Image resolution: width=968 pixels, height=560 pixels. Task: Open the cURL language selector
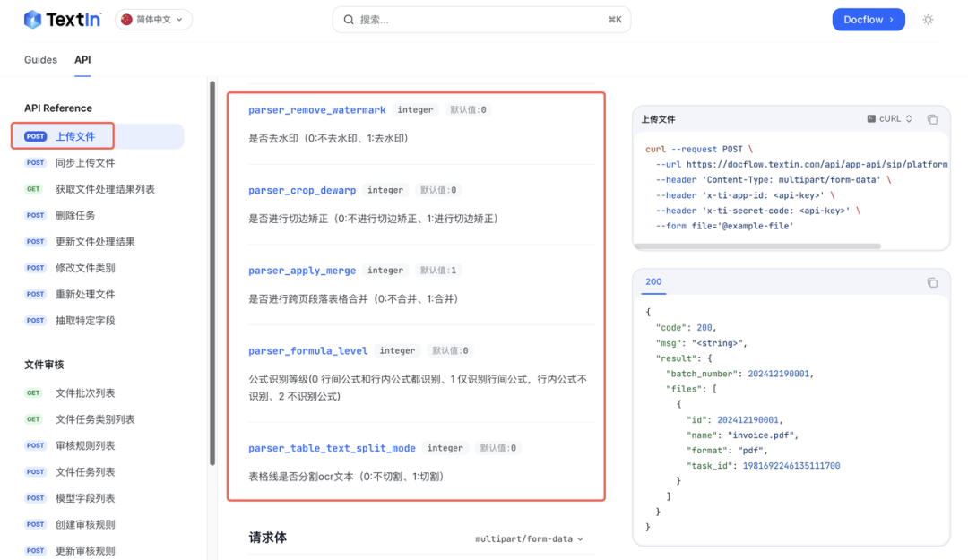click(889, 119)
